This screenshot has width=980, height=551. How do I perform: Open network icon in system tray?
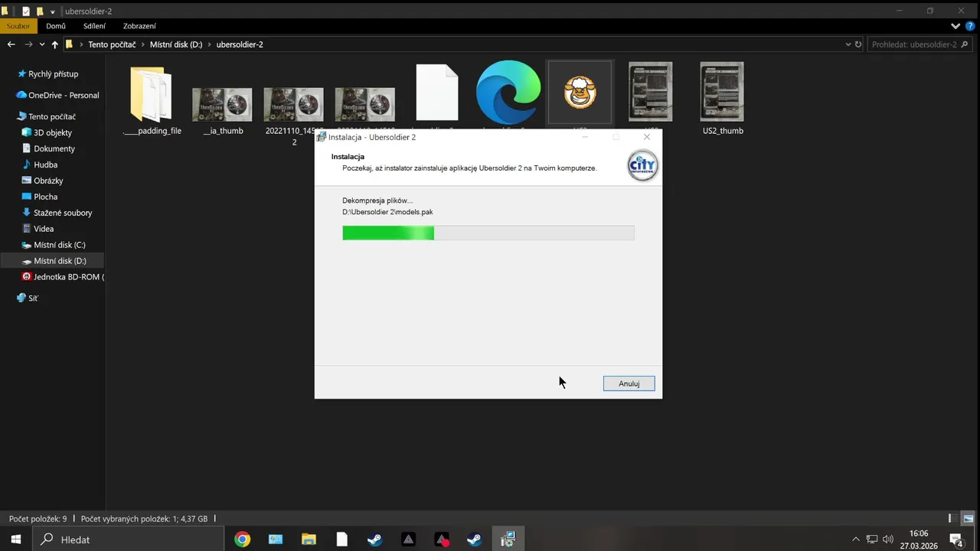tap(872, 540)
